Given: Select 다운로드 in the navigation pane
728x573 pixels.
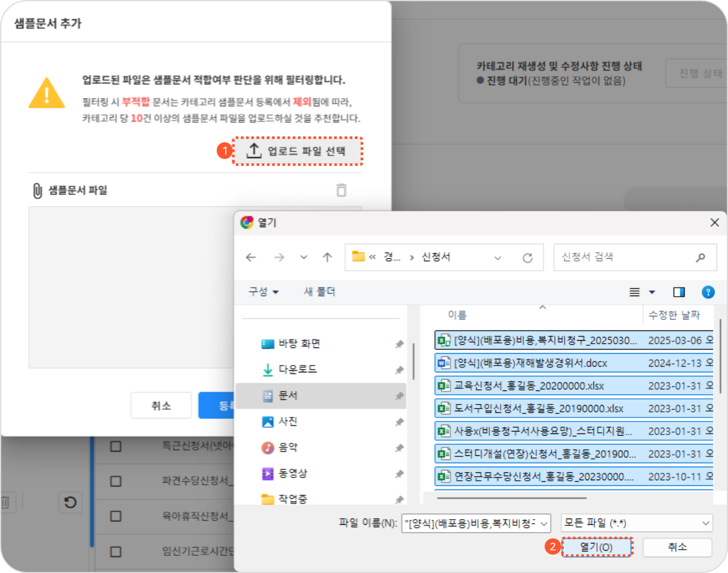Looking at the screenshot, I should [x=297, y=369].
